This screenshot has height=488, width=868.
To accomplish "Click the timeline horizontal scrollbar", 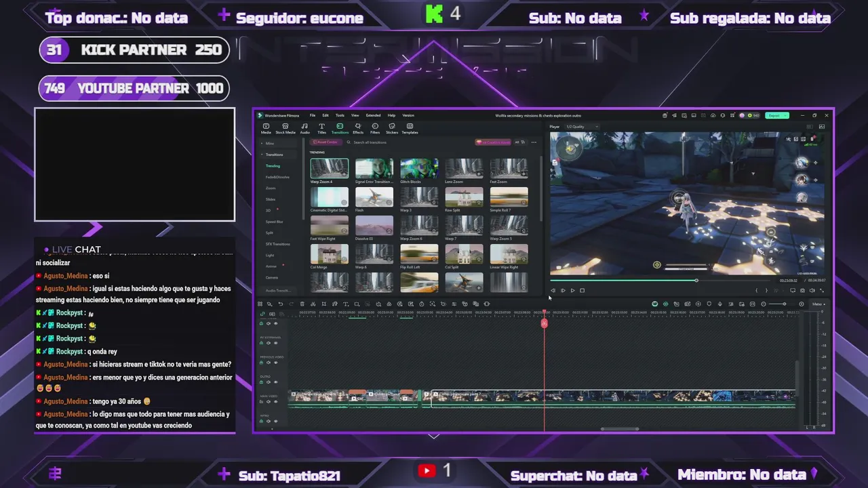I will 620,428.
